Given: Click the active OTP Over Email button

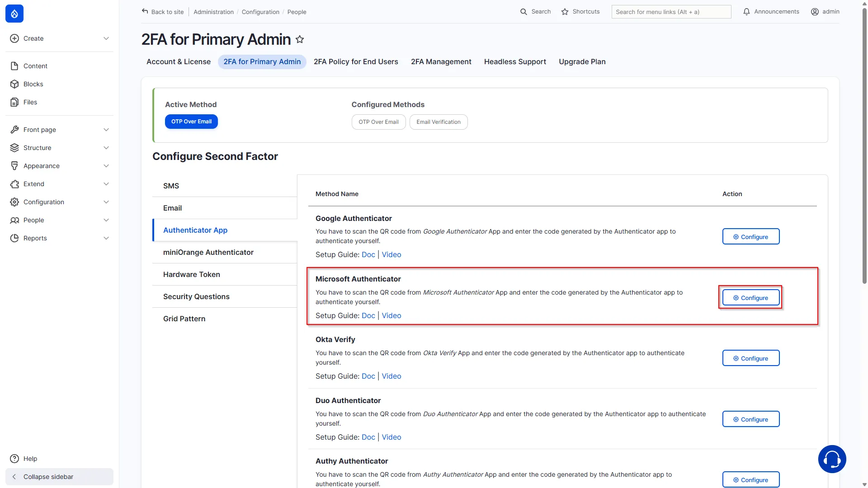Looking at the screenshot, I should [191, 122].
